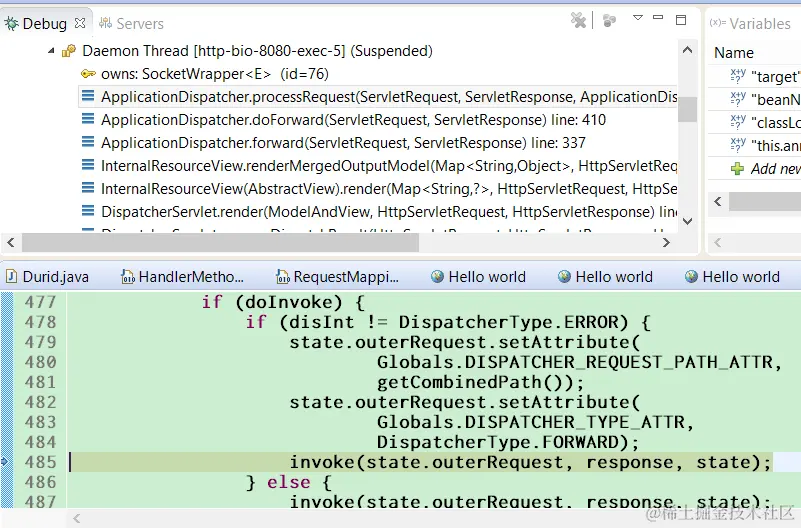The image size is (801, 528).
Task: Select the "this.an" watch expression row
Action: (x=765, y=146)
